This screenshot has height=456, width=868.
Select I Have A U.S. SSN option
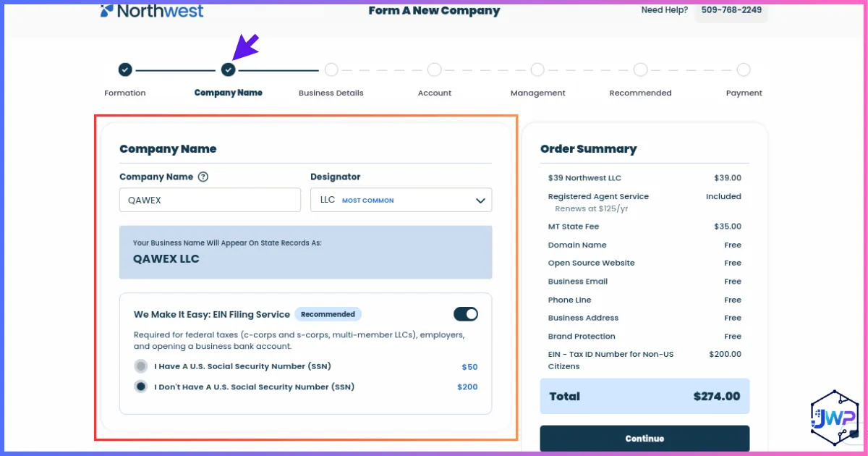(x=141, y=366)
